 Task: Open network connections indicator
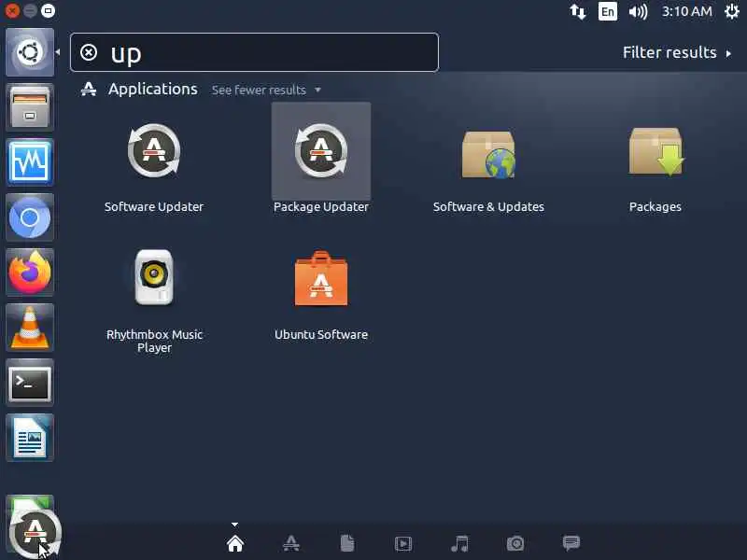pyautogui.click(x=578, y=11)
